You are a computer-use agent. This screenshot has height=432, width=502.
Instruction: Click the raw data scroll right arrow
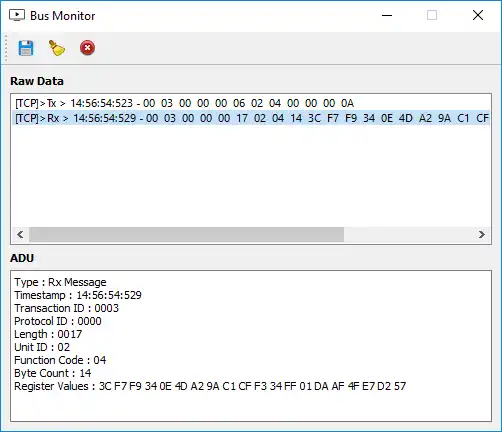click(x=481, y=235)
